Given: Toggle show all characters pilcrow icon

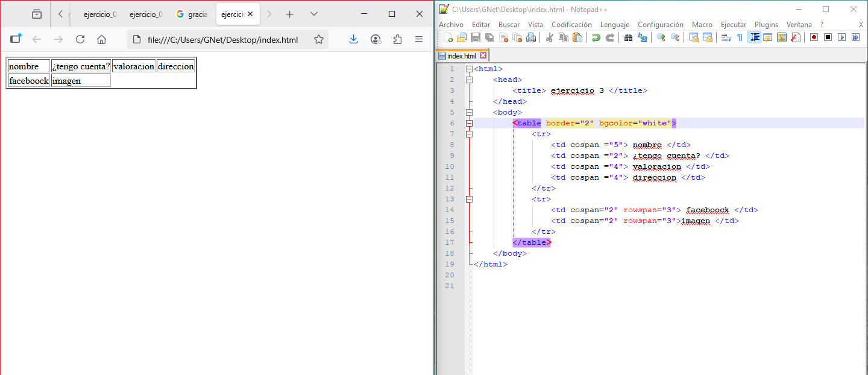Looking at the screenshot, I should [740, 37].
